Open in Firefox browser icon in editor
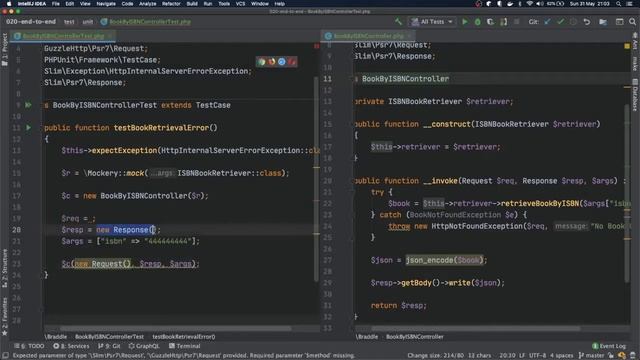Screen dimensions: 640x360 tap(271, 62)
